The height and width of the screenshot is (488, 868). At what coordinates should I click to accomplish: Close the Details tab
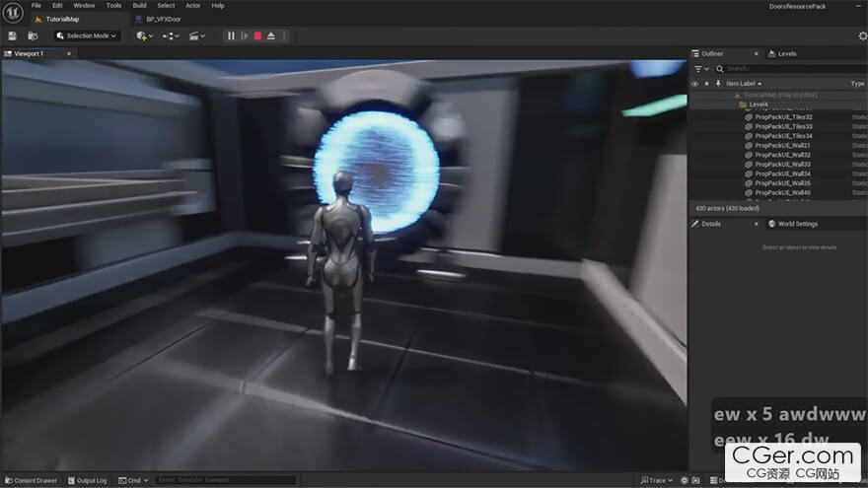[x=757, y=224]
